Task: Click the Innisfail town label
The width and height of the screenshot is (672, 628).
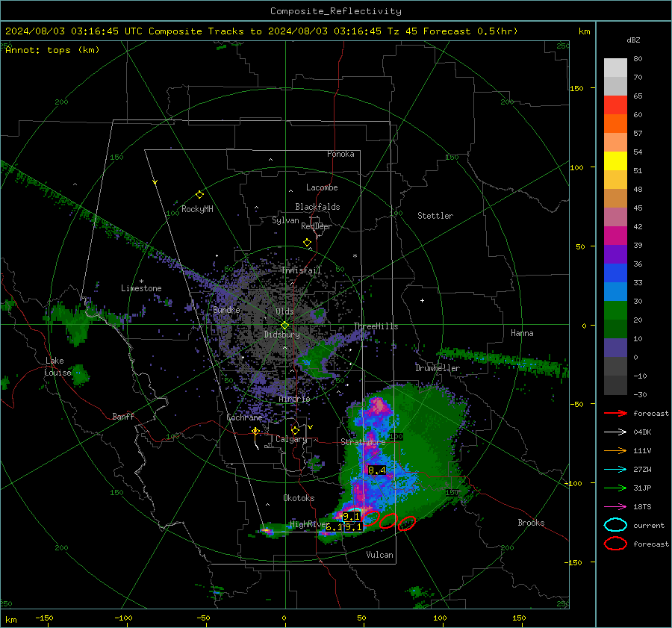Action: tap(301, 270)
